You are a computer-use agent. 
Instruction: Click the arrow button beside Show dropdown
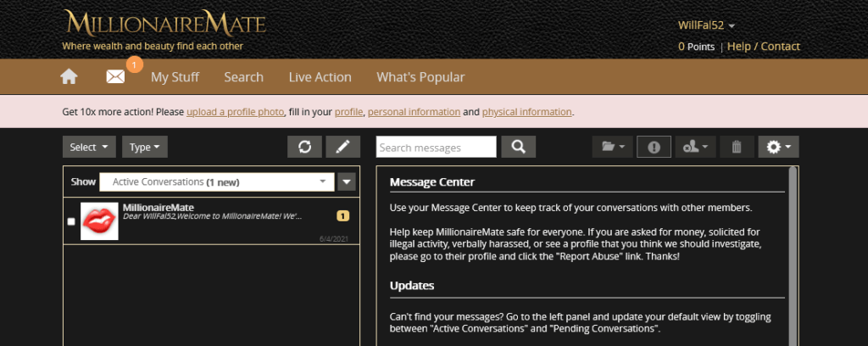coord(347,181)
